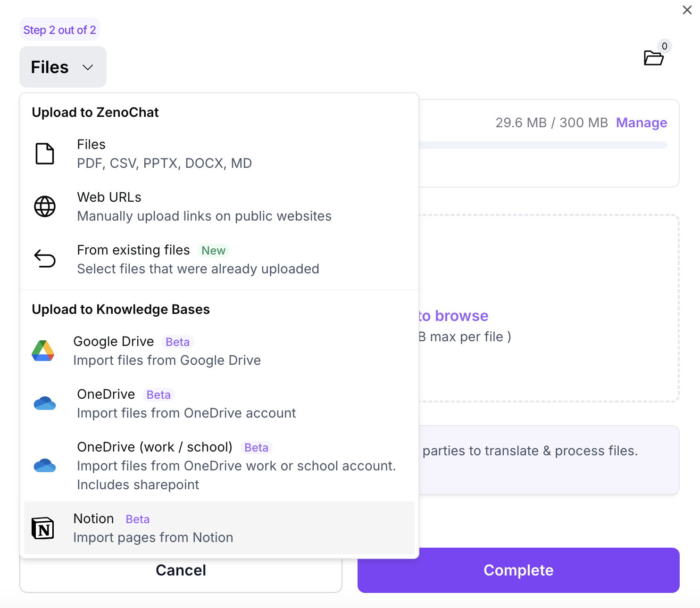
Task: Click the blank document icon for Files
Action: (x=45, y=154)
